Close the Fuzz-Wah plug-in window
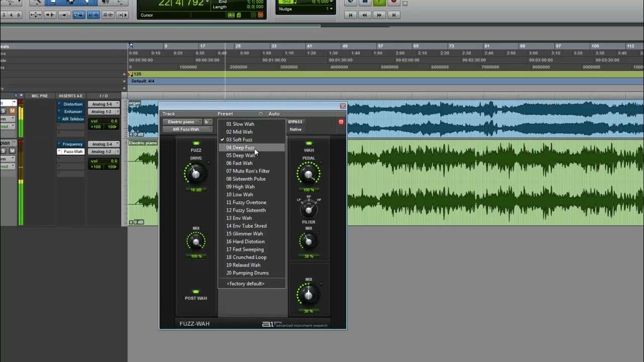The width and height of the screenshot is (644, 362). pos(343,106)
